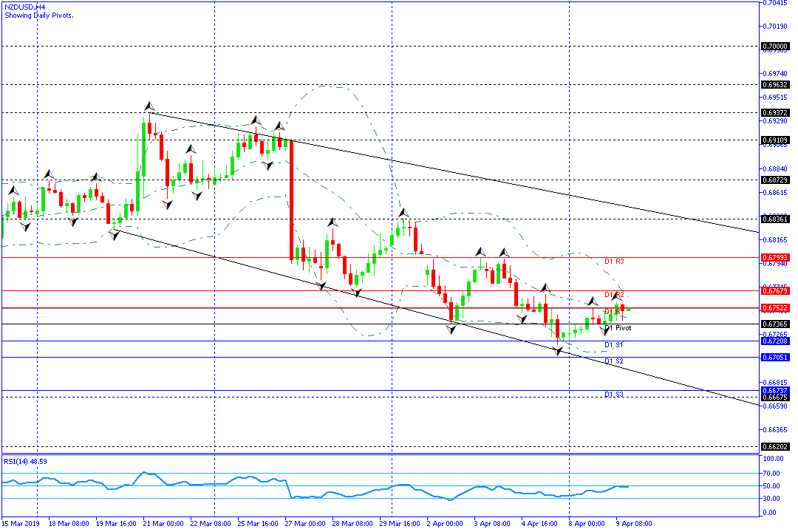Click the 0.70190 price axis value
Image resolution: width=798 pixels, height=532 pixels.
click(x=775, y=27)
